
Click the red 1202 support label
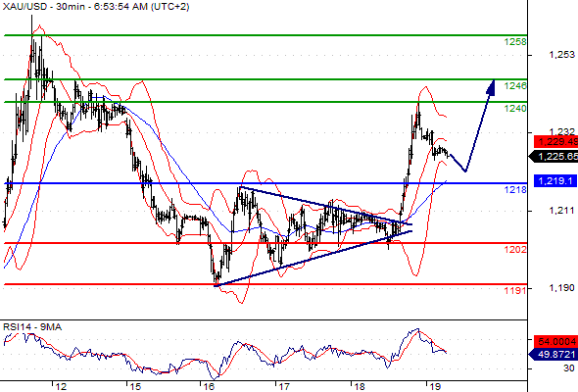515,250
